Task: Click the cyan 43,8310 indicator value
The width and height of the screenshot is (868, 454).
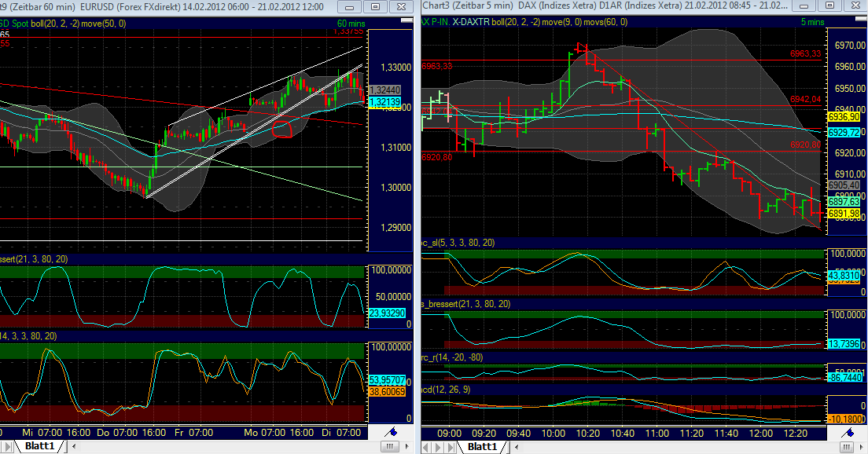Action: click(844, 275)
